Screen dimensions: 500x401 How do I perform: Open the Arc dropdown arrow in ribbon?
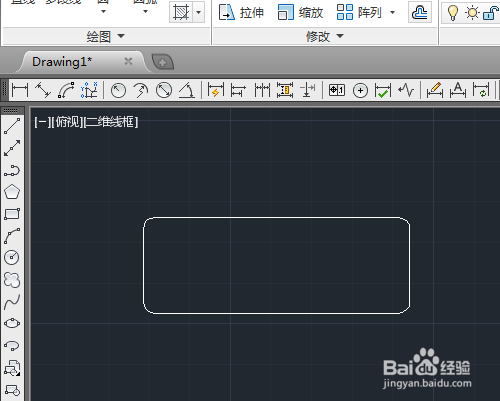click(145, 11)
